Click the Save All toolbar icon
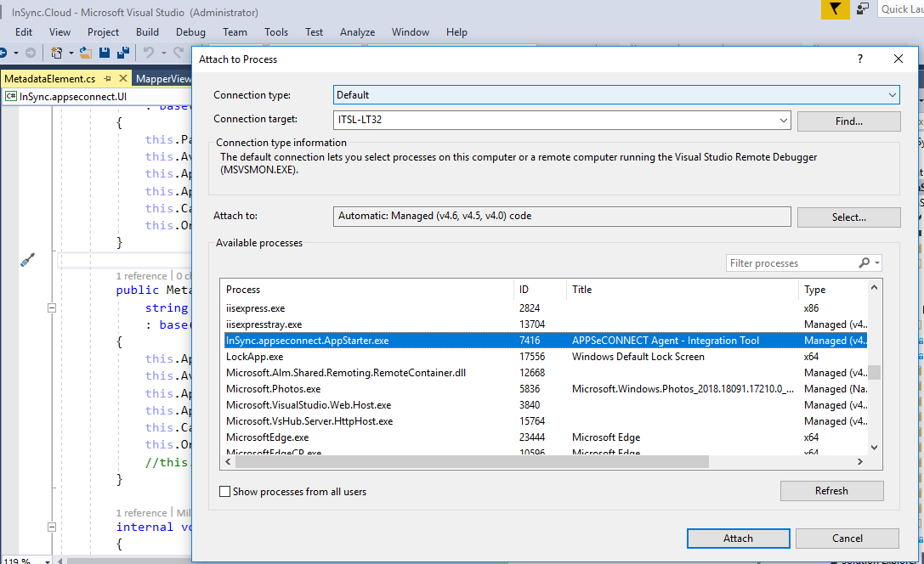 click(122, 53)
